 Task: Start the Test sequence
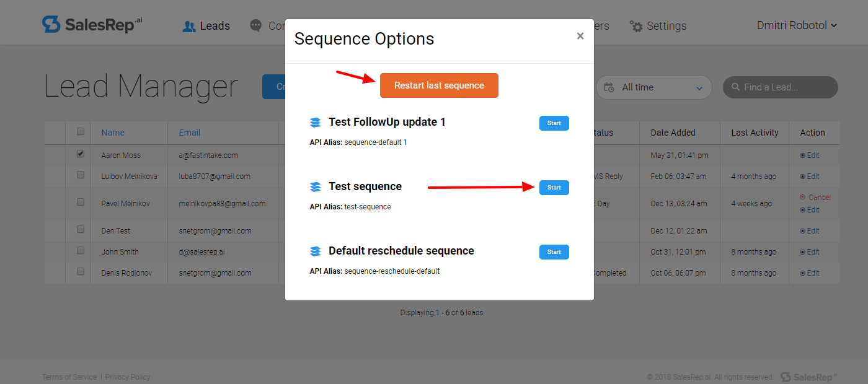pyautogui.click(x=554, y=188)
